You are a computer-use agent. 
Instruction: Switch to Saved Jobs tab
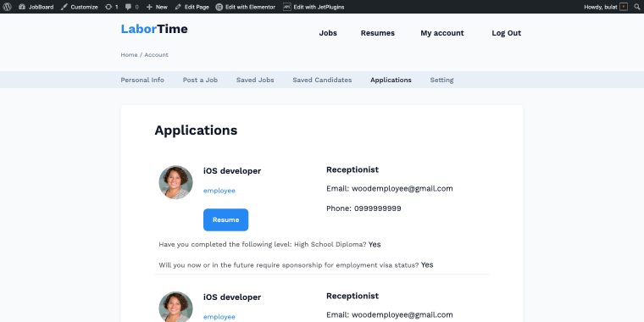[255, 80]
